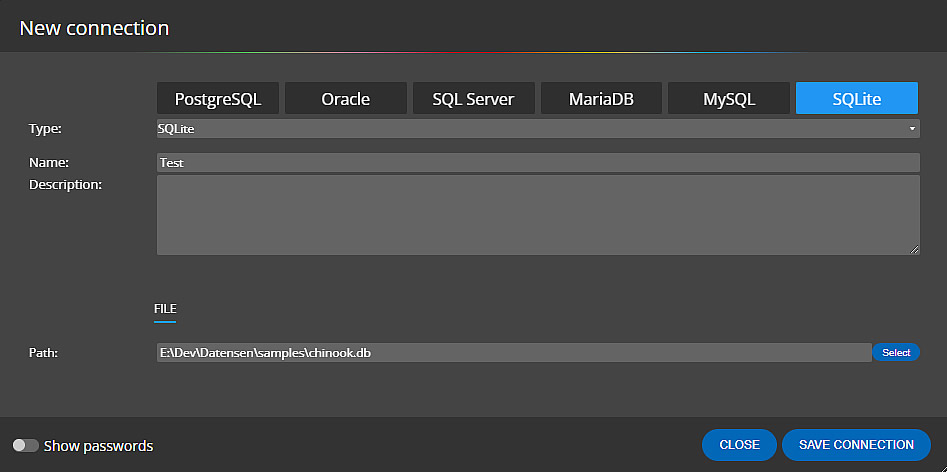Click the highlighted SQLite type button
Image resolution: width=947 pixels, height=472 pixels.
coord(857,99)
